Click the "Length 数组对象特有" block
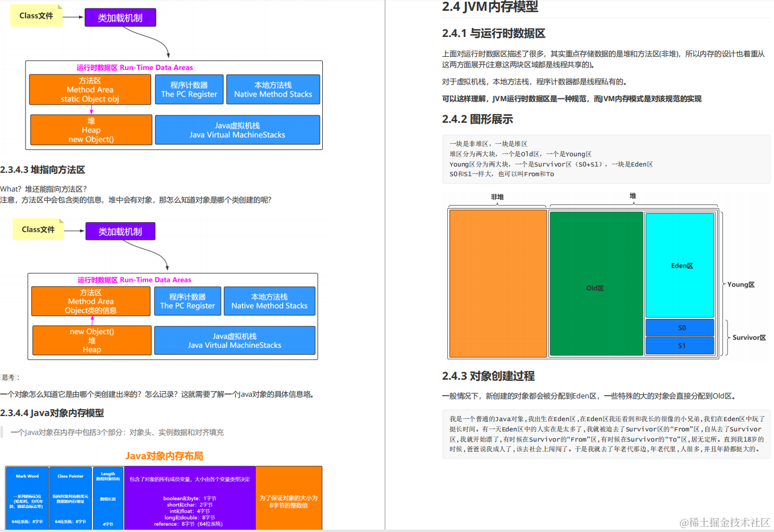Image resolution: width=774 pixels, height=532 pixels. tap(108, 497)
